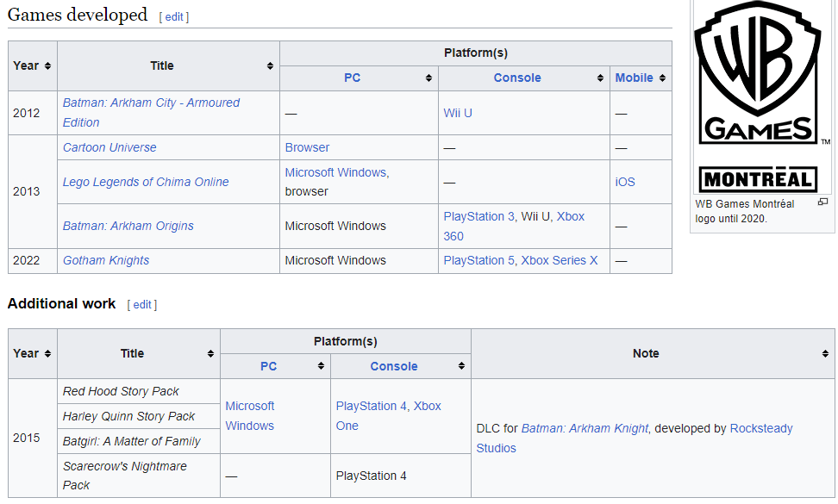Open Microsoft Windows link in Chima Online row
The width and height of the screenshot is (838, 504).
point(335,172)
